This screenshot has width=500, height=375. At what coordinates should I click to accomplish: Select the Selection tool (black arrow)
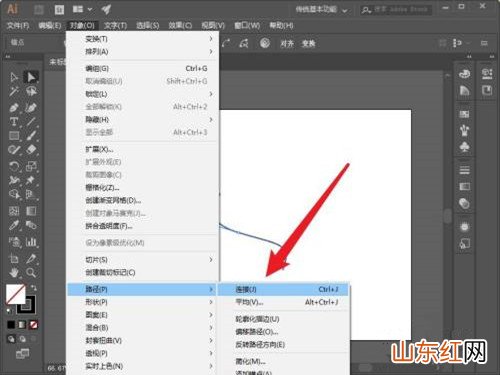[14, 77]
